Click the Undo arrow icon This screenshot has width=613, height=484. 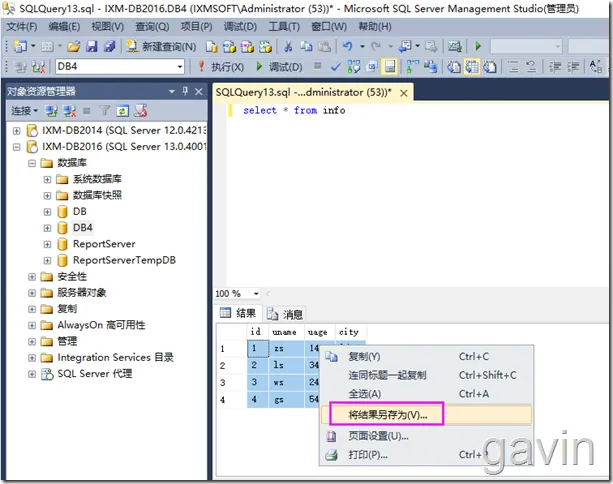348,46
